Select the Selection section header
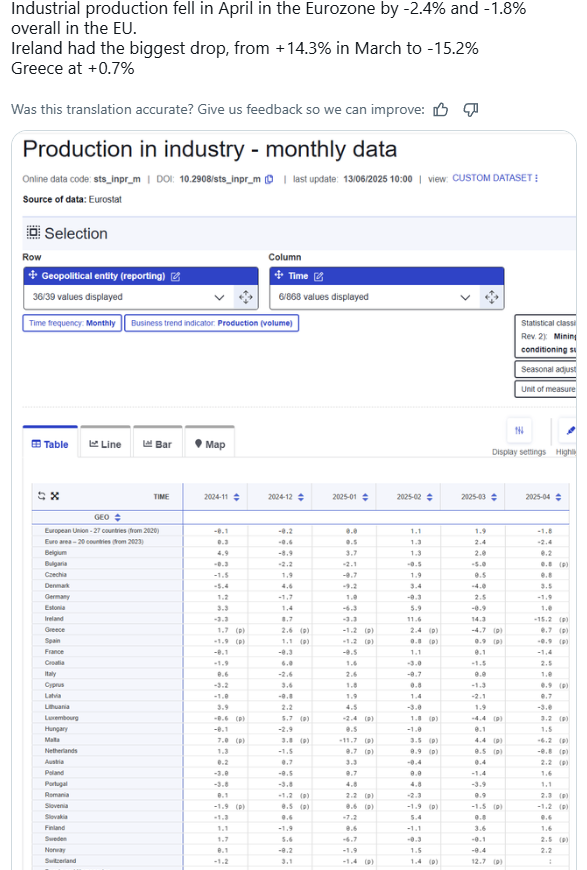The image size is (587, 870). pyautogui.click(x=68, y=233)
